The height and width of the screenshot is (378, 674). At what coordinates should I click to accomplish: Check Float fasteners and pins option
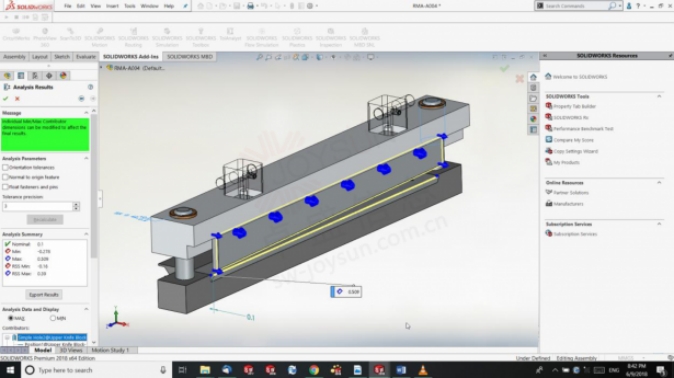[x=5, y=187]
